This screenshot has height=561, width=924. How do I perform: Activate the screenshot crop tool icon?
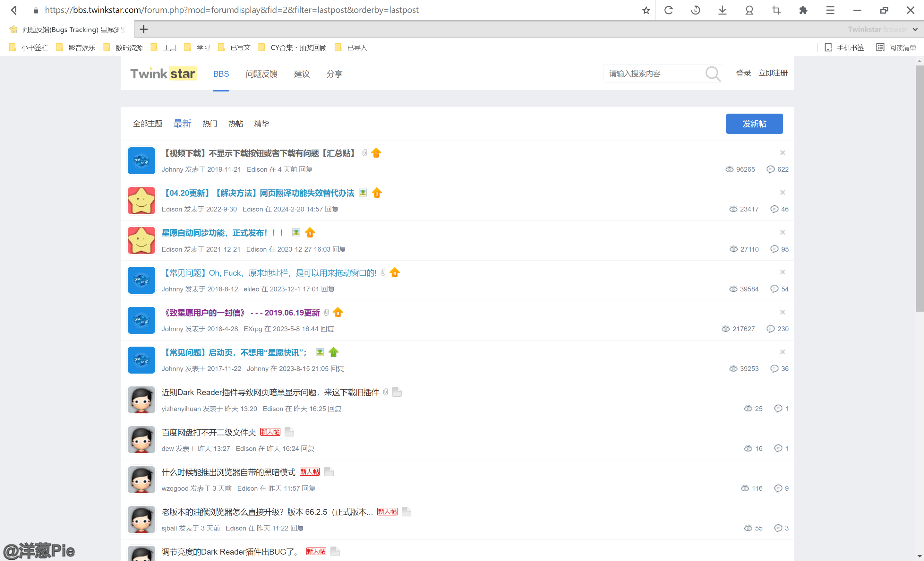pos(776,10)
